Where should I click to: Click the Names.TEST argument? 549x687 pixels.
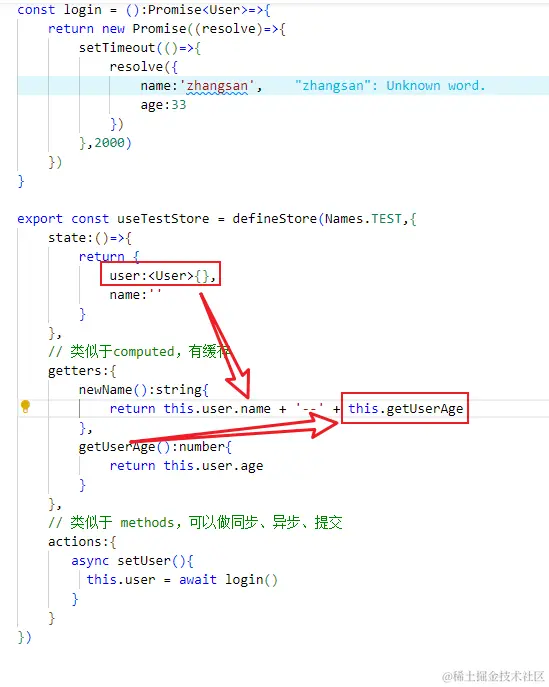[363, 218]
